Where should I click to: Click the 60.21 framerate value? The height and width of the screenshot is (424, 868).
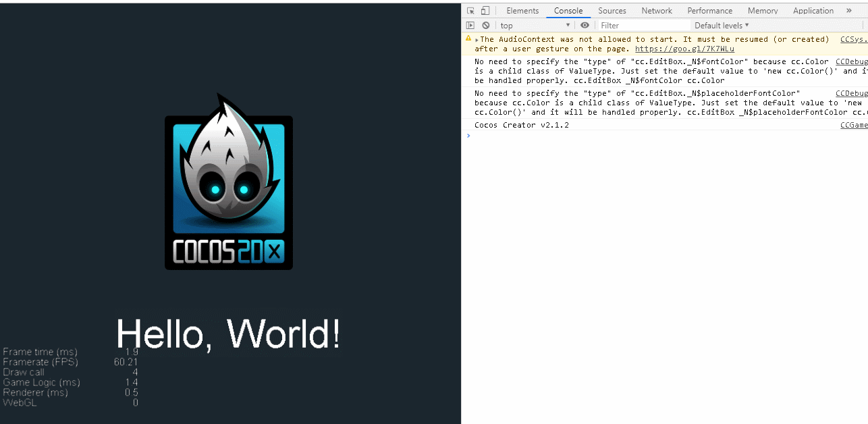tap(126, 362)
